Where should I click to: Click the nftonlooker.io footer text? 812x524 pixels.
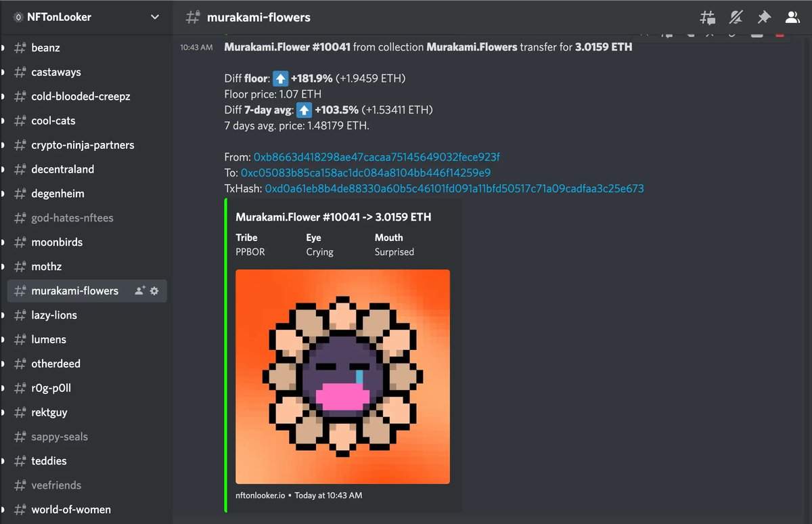click(x=261, y=496)
